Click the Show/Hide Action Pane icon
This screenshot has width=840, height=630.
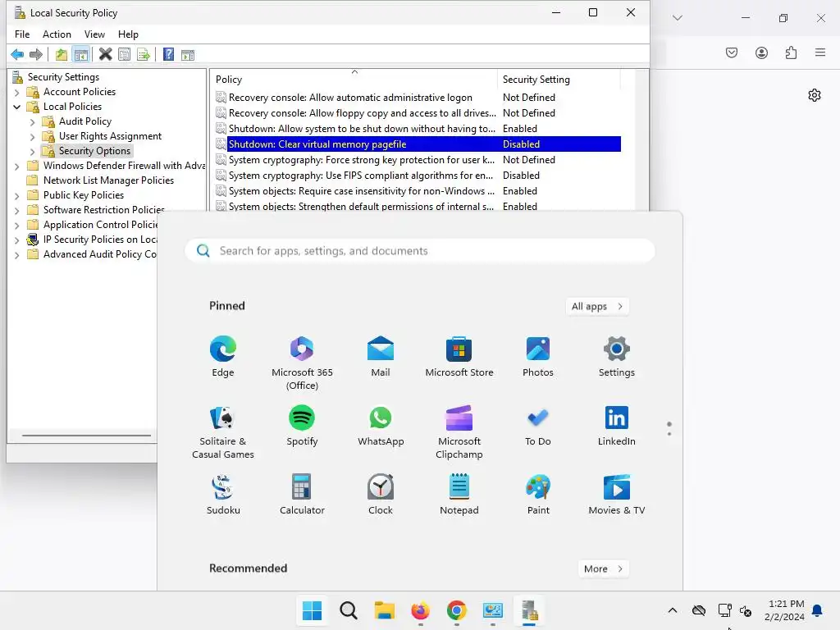[x=188, y=55]
